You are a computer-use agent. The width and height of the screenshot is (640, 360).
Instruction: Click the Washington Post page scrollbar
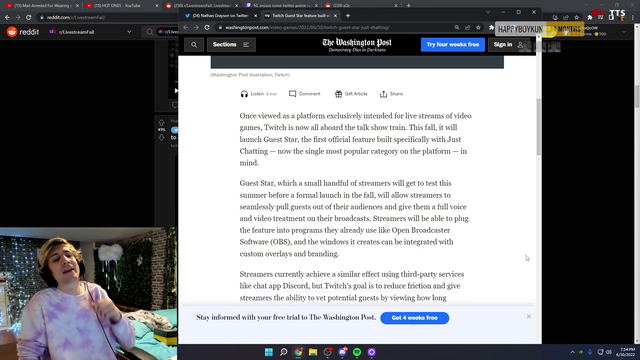(x=539, y=127)
